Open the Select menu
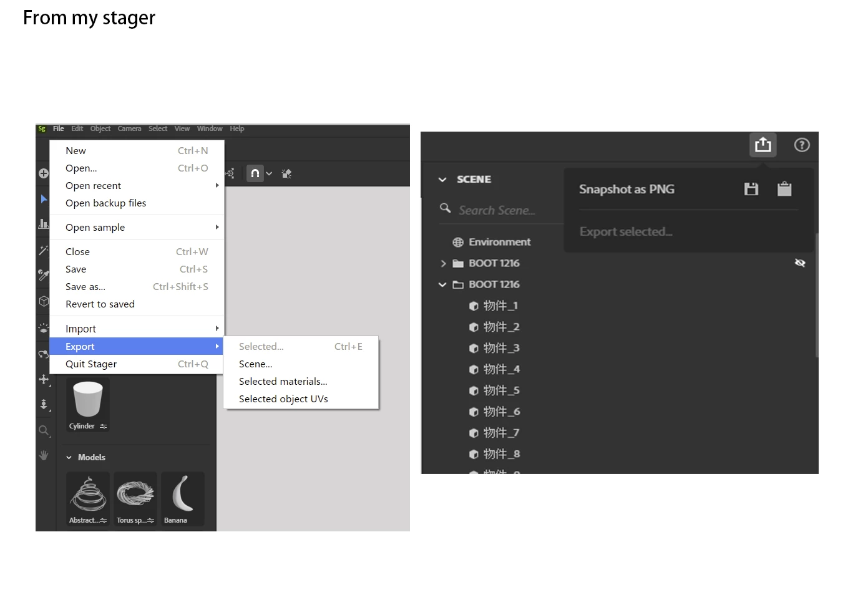 (x=158, y=129)
